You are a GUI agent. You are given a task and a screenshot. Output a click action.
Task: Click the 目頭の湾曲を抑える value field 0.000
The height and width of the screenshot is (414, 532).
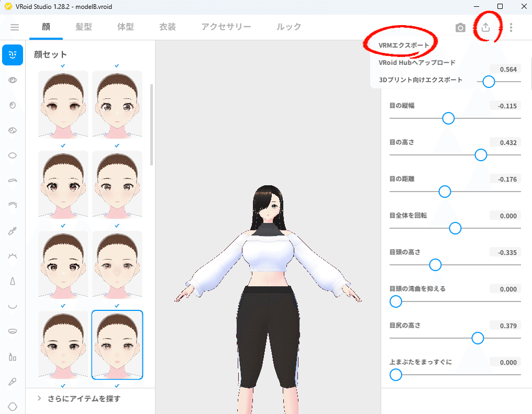tap(505, 289)
